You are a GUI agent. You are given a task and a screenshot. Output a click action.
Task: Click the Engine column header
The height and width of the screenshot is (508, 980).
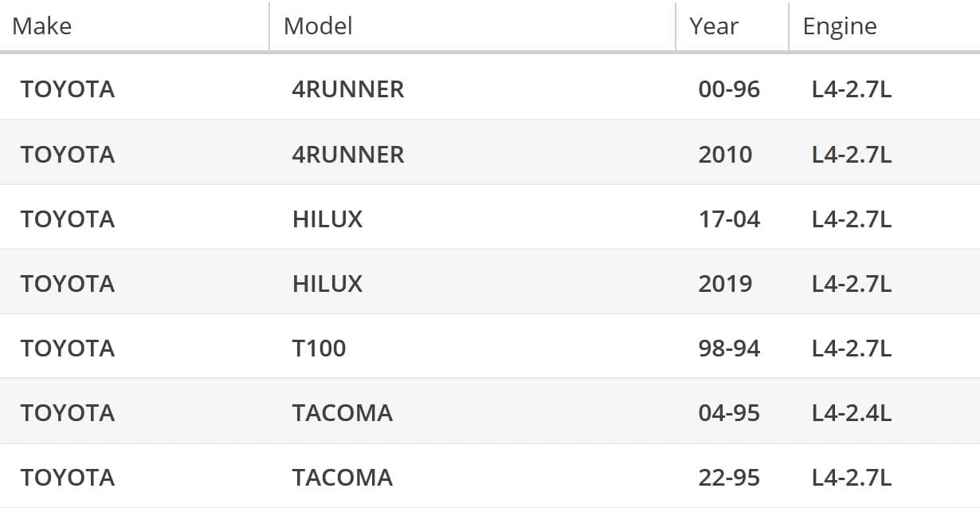[x=839, y=26]
